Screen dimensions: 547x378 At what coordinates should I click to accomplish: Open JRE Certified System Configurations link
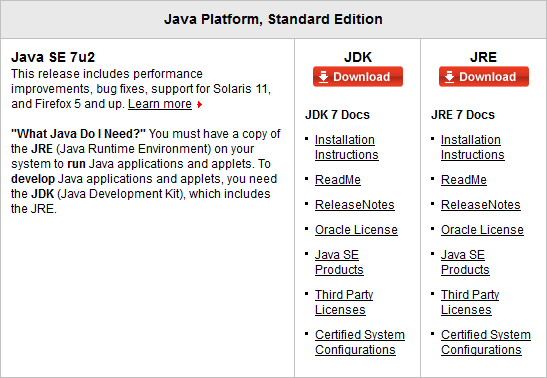click(x=486, y=342)
